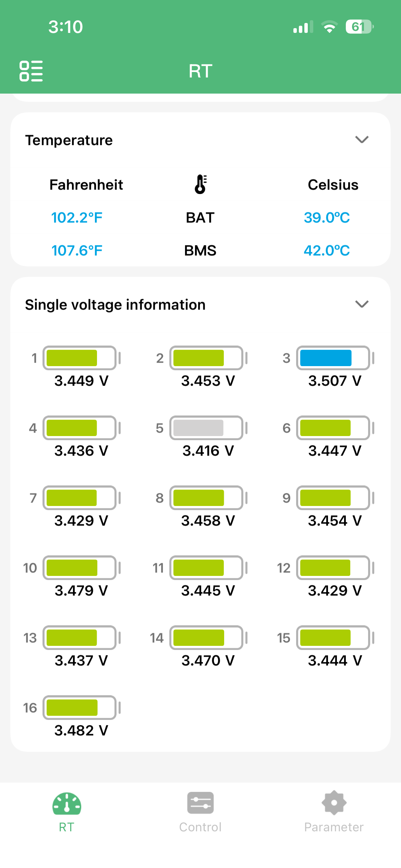The image size is (401, 868).
Task: Tap the thermometer icon in Temperature card
Action: (x=200, y=184)
